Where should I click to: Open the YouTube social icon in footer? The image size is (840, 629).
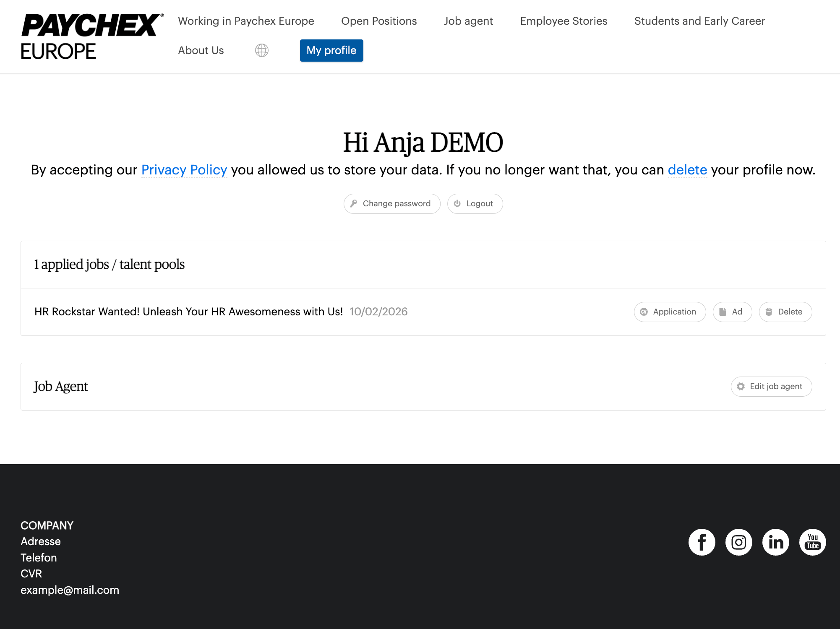(813, 542)
